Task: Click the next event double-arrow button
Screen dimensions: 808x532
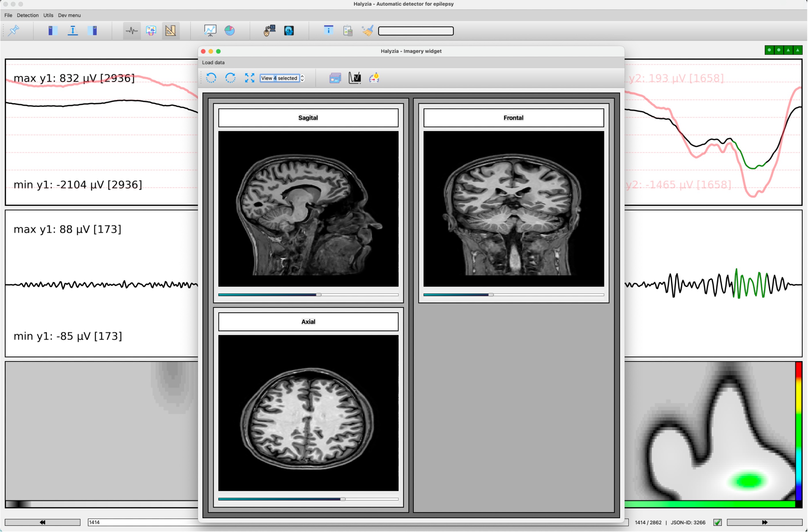Action: [x=765, y=523]
